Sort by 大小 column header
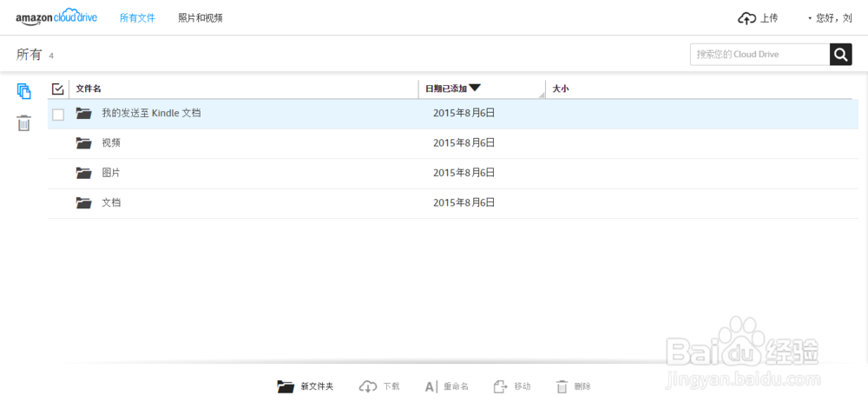 click(x=561, y=89)
